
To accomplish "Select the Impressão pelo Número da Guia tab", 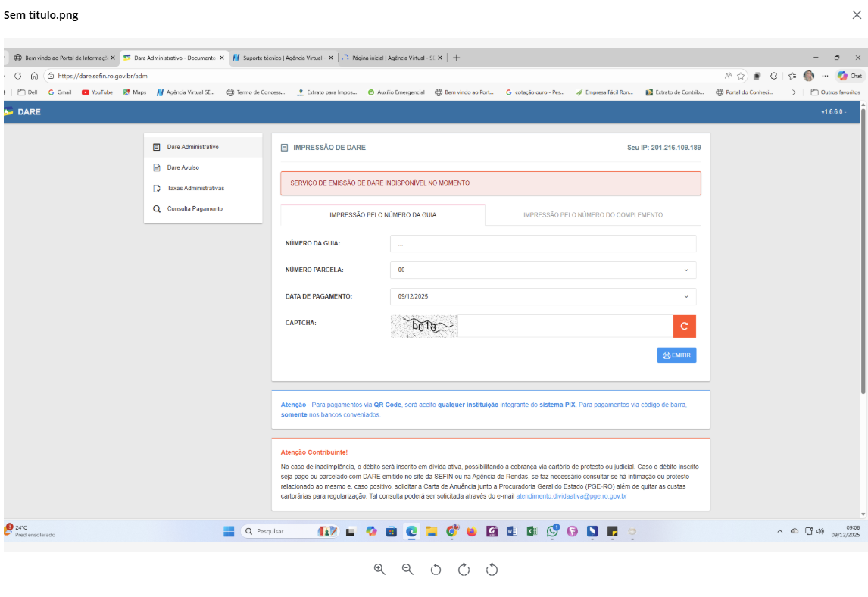I will (x=382, y=215).
